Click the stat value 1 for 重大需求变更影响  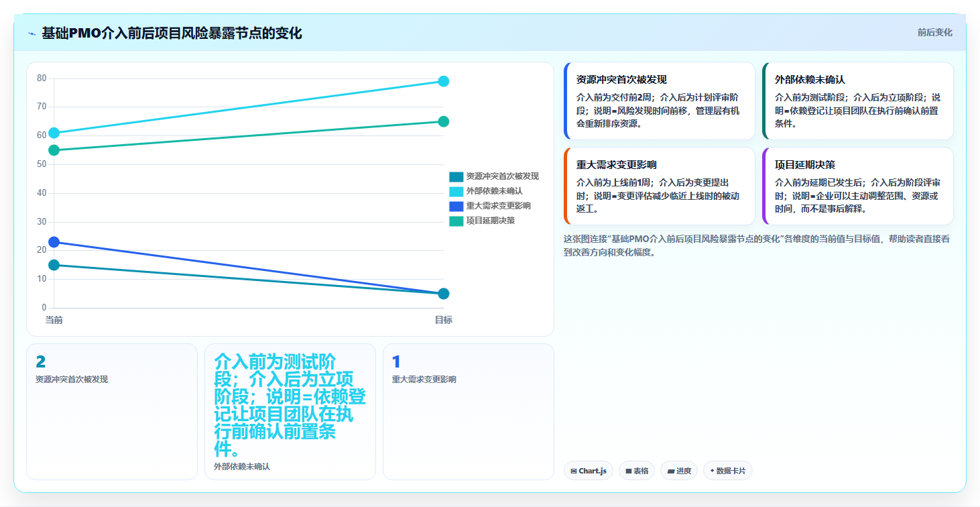click(396, 362)
